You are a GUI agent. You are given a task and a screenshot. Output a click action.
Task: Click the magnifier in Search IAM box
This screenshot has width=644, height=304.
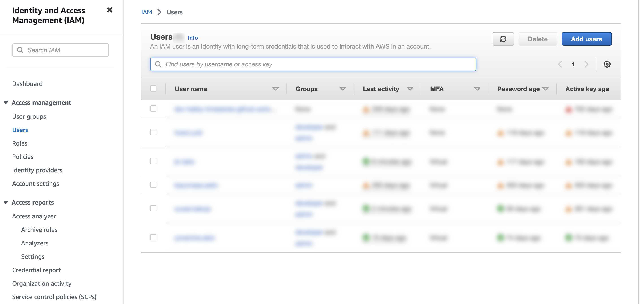[20, 50]
